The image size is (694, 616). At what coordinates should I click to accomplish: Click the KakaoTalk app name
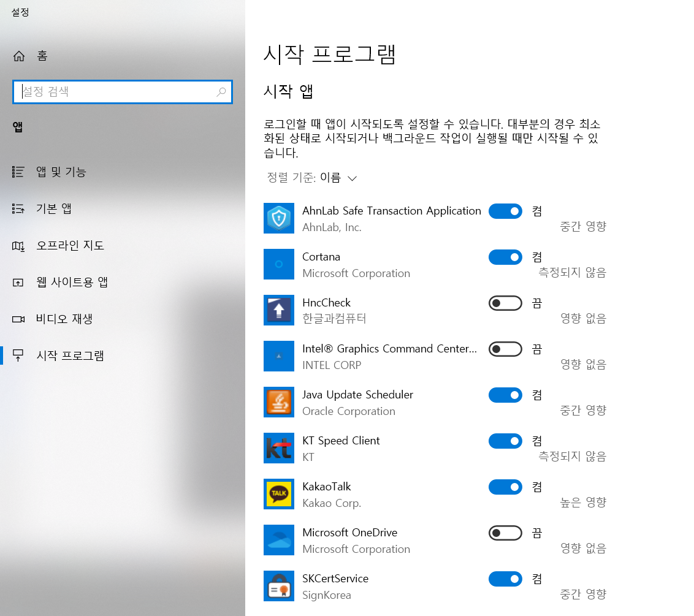(327, 487)
